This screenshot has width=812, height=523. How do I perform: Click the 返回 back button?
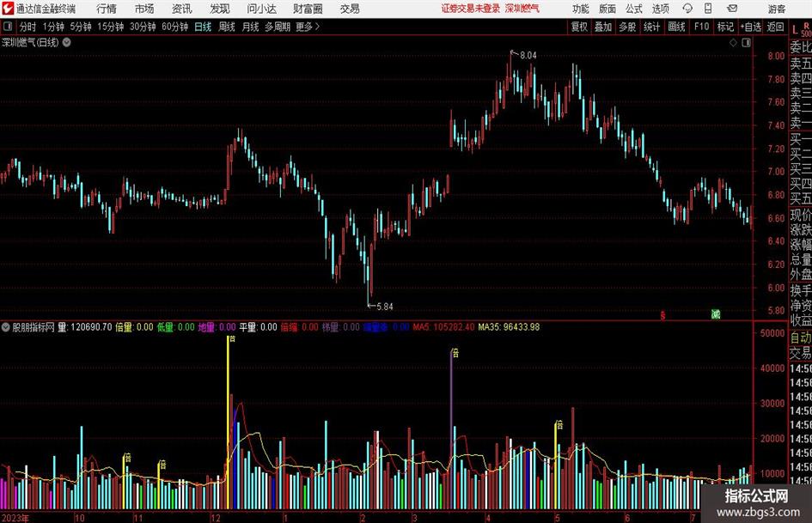tap(775, 27)
